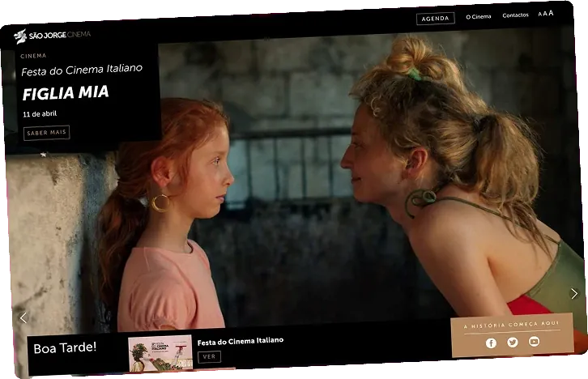
Task: Open the AGENDA button
Action: coord(436,19)
